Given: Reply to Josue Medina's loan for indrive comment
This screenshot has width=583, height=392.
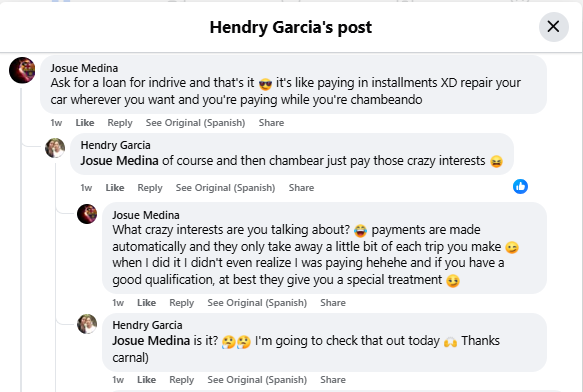Looking at the screenshot, I should click(x=120, y=123).
